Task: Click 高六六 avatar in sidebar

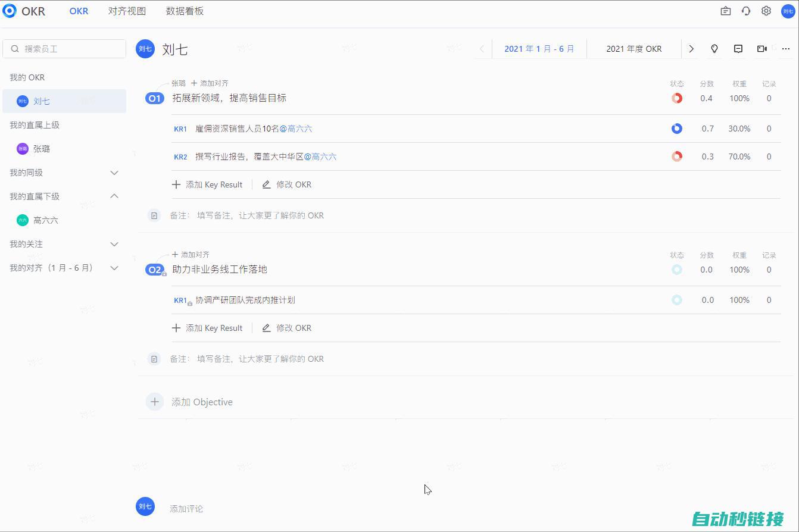Action: point(23,220)
